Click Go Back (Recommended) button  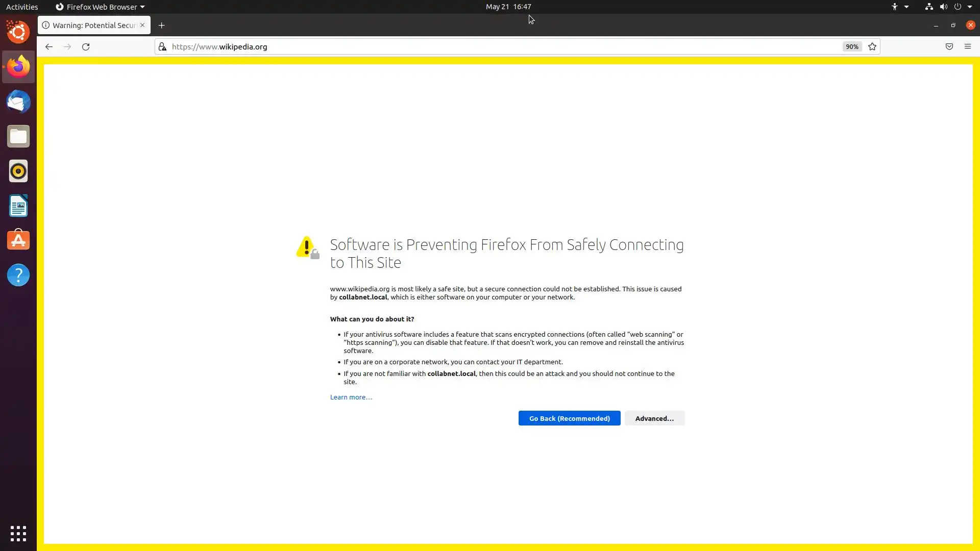coord(569,418)
